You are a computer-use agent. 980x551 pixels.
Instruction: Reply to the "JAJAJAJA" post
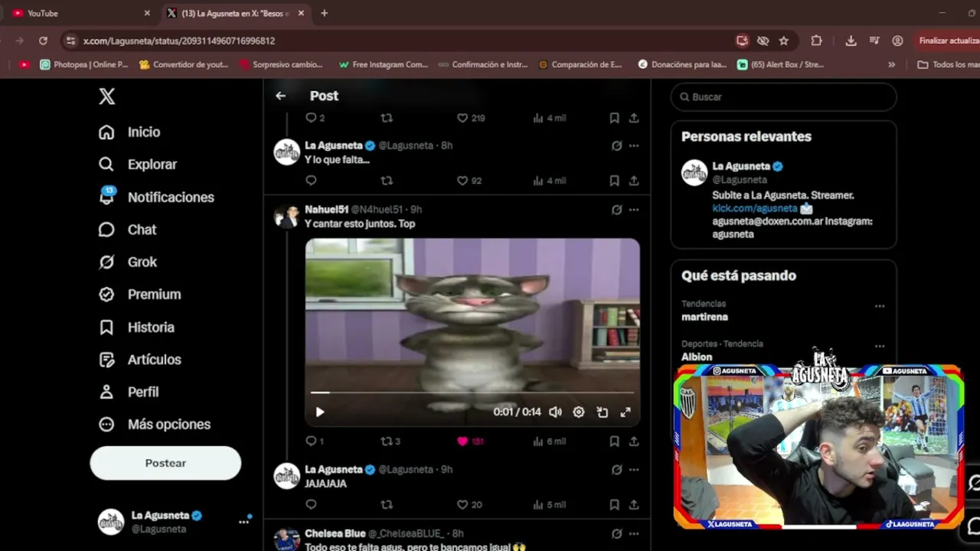click(311, 504)
